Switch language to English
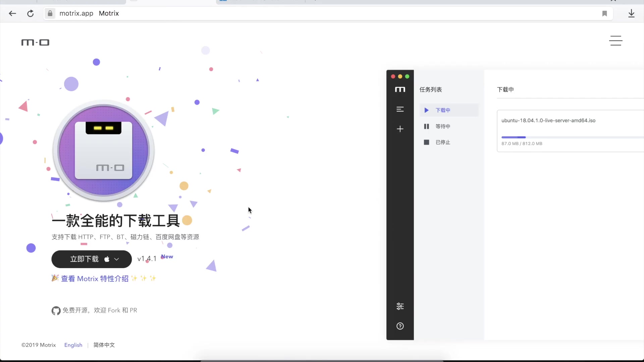644x362 pixels. (73, 345)
